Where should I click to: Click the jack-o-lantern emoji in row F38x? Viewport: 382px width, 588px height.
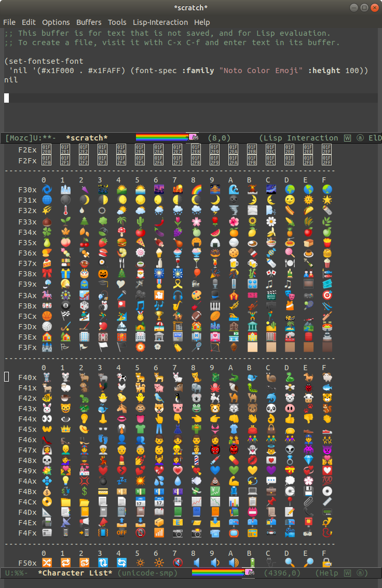[103, 274]
